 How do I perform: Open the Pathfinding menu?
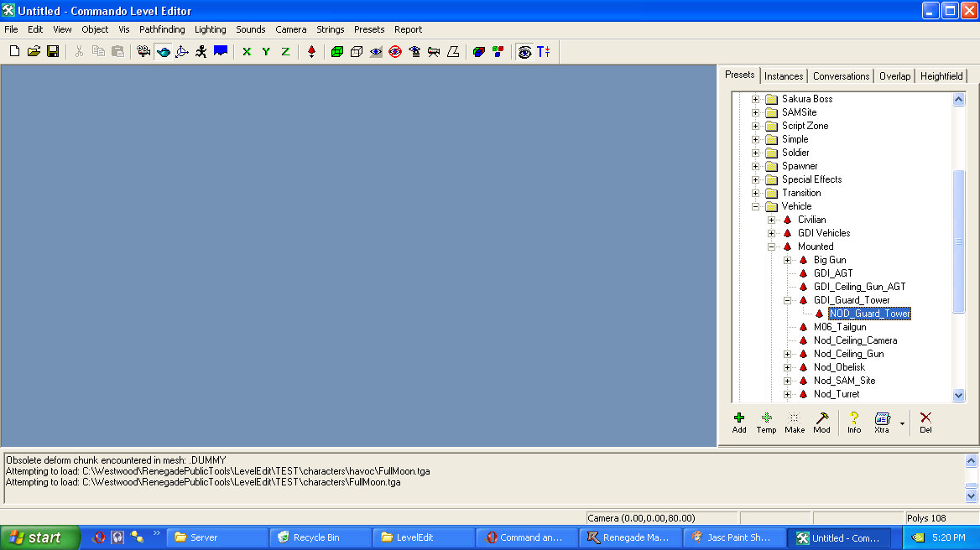point(163,29)
